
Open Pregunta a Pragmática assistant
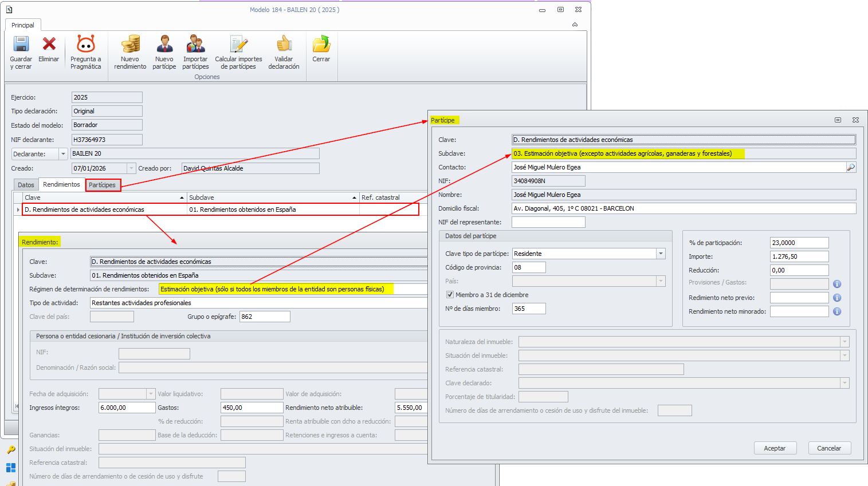pyautogui.click(x=86, y=45)
